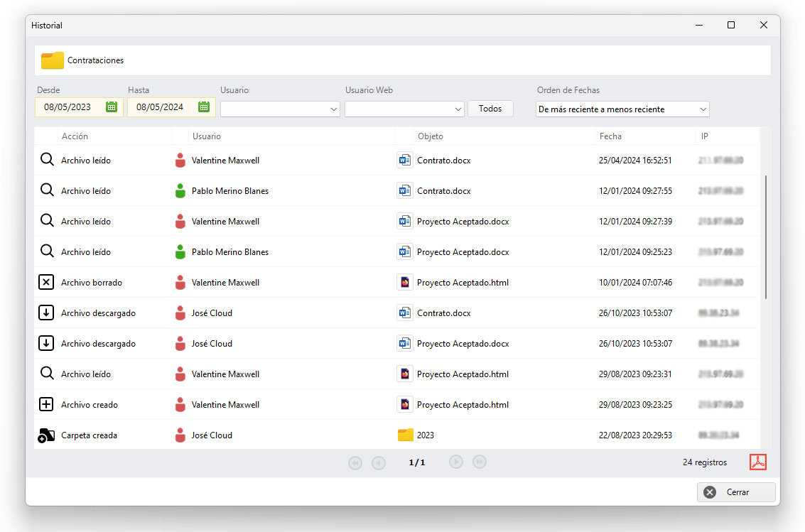Click the Carpeta creada folder icon
The width and height of the screenshot is (805, 532).
[46, 435]
